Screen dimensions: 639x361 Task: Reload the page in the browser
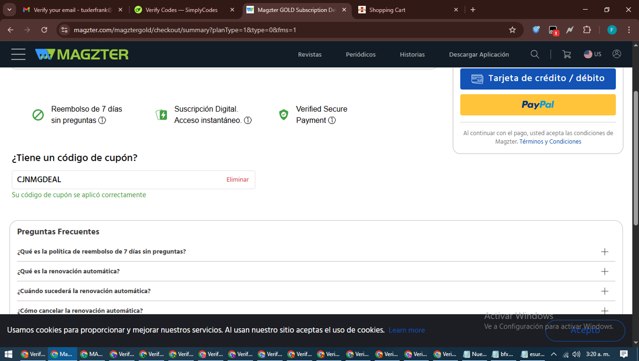(x=44, y=30)
